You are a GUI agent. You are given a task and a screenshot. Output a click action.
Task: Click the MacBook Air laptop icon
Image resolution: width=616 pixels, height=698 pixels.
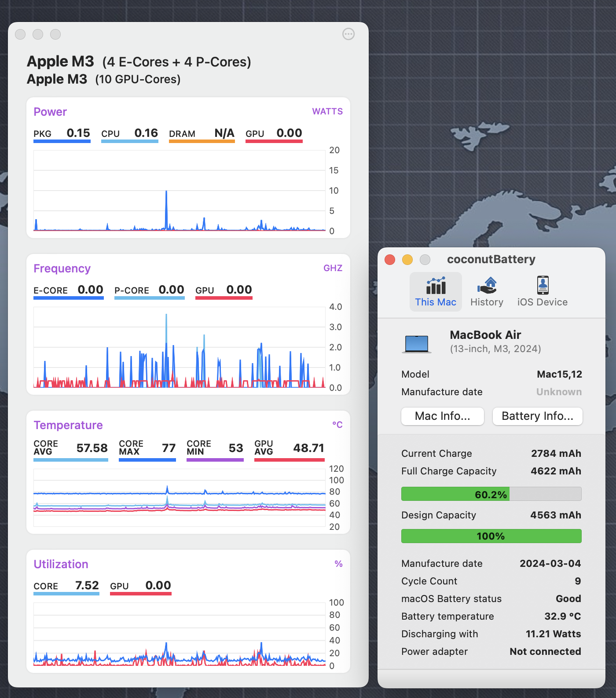click(x=416, y=344)
